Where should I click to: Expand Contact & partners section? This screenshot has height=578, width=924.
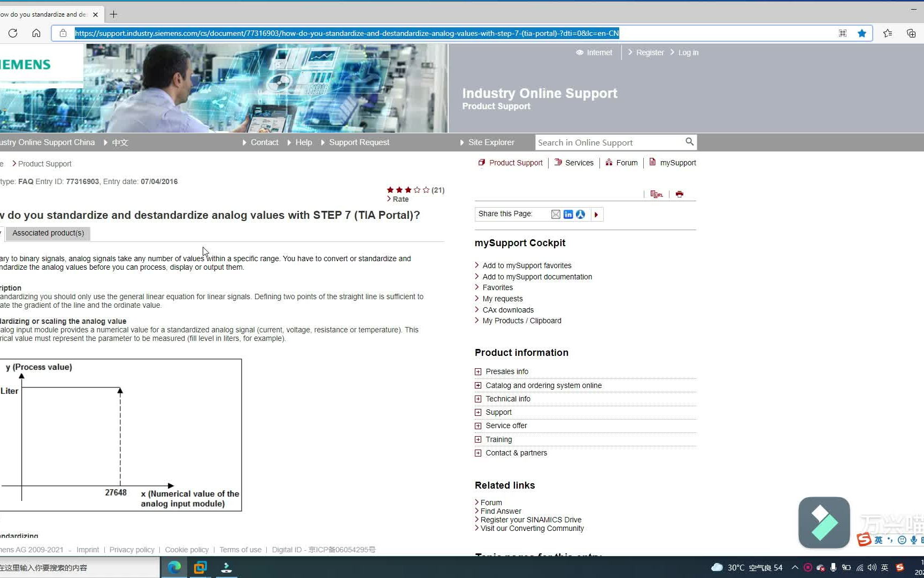(478, 453)
